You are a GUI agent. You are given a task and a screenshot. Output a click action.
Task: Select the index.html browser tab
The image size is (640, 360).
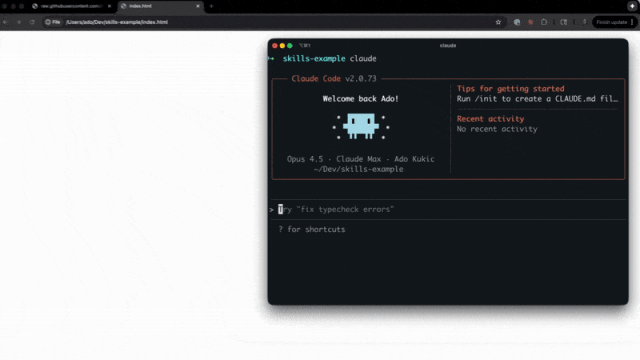(159, 6)
